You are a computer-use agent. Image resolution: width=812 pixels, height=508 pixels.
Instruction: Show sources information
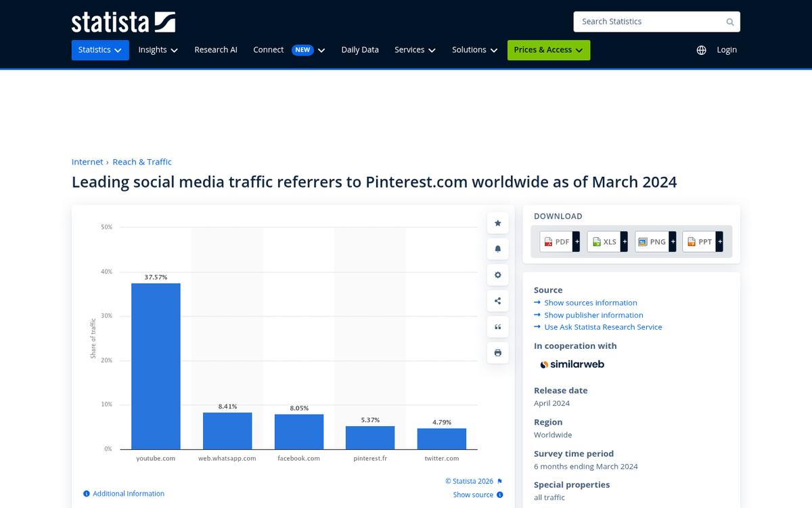(591, 302)
